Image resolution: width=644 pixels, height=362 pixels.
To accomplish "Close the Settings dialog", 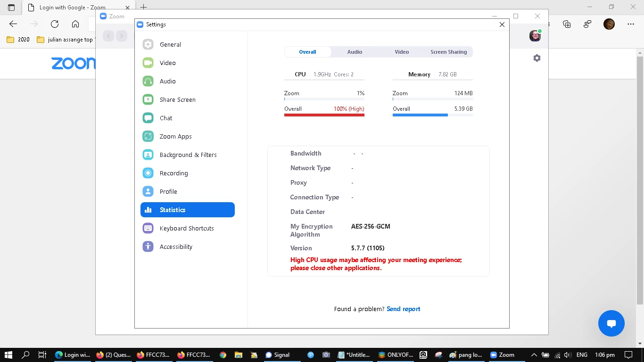I will pyautogui.click(x=502, y=25).
